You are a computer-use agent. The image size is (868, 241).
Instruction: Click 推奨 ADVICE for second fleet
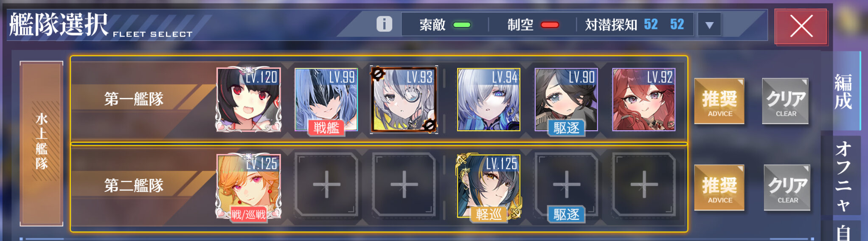(719, 188)
